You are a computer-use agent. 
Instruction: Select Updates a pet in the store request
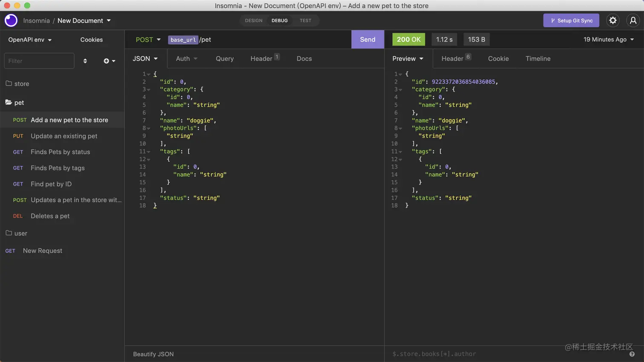tap(62, 200)
